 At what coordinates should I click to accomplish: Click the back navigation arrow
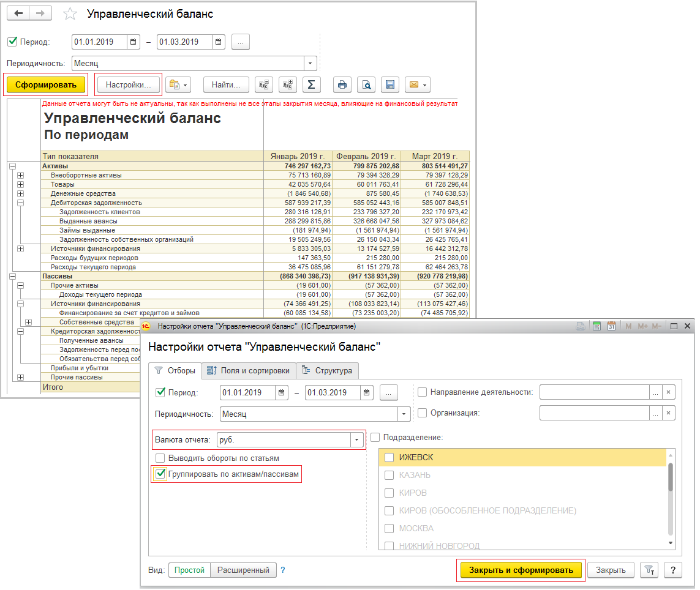(x=19, y=13)
